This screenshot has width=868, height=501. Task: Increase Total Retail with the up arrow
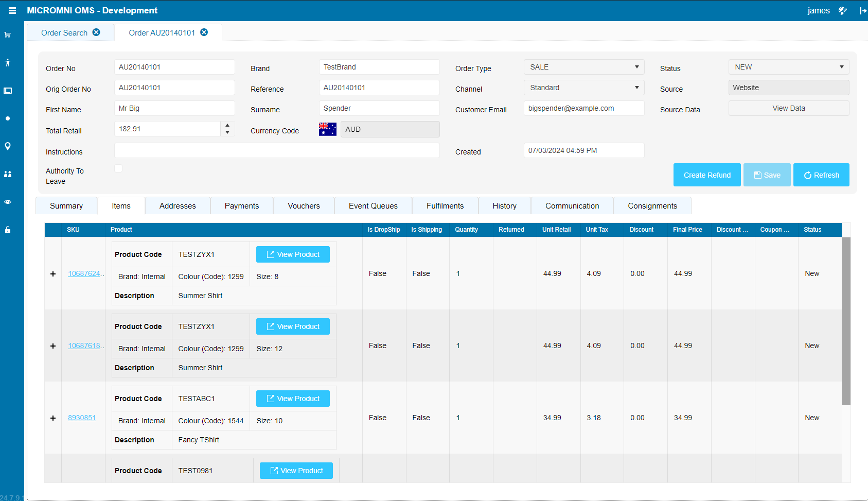tap(227, 125)
